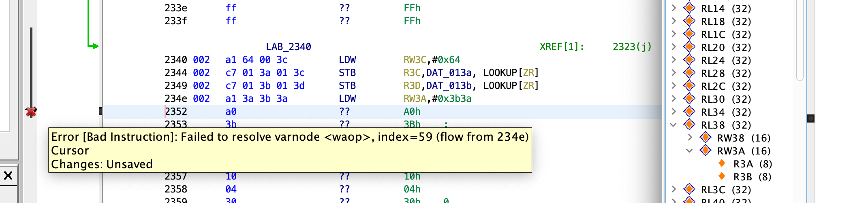The width and height of the screenshot is (868, 203).
Task: Click the red error bookmark marker
Action: 31,112
